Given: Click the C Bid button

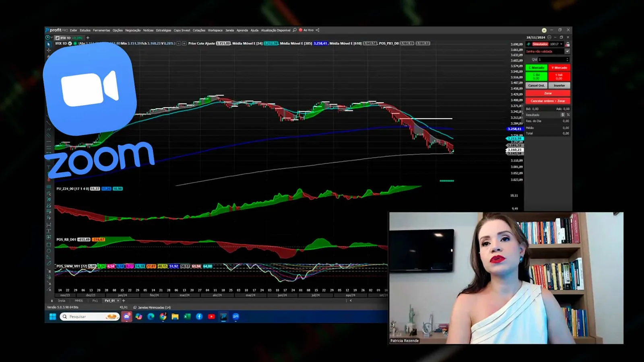Looking at the screenshot, I should coord(537,76).
